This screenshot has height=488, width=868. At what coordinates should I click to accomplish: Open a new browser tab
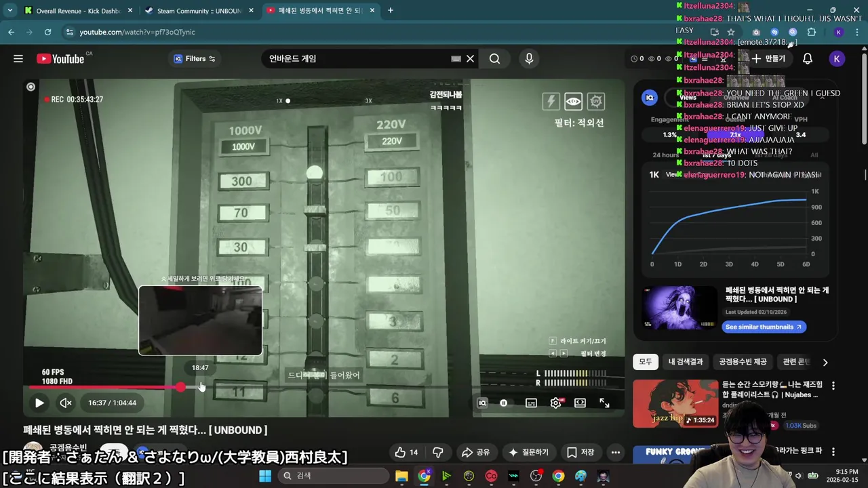pyautogui.click(x=390, y=10)
